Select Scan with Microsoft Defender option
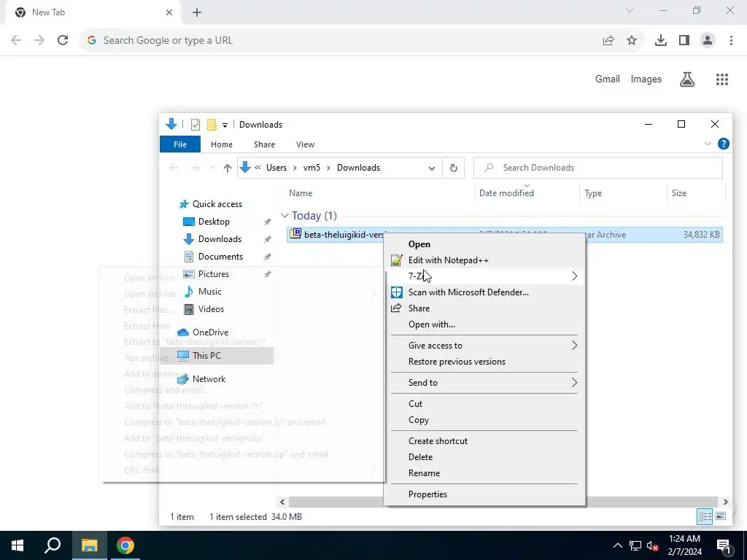Viewport: 747px width, 560px height. (x=484, y=292)
